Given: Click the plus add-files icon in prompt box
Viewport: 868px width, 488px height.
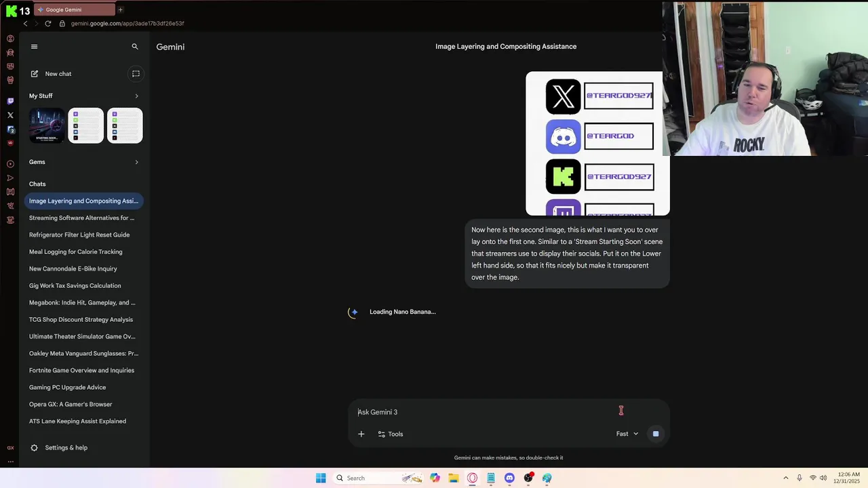Looking at the screenshot, I should click(361, 434).
